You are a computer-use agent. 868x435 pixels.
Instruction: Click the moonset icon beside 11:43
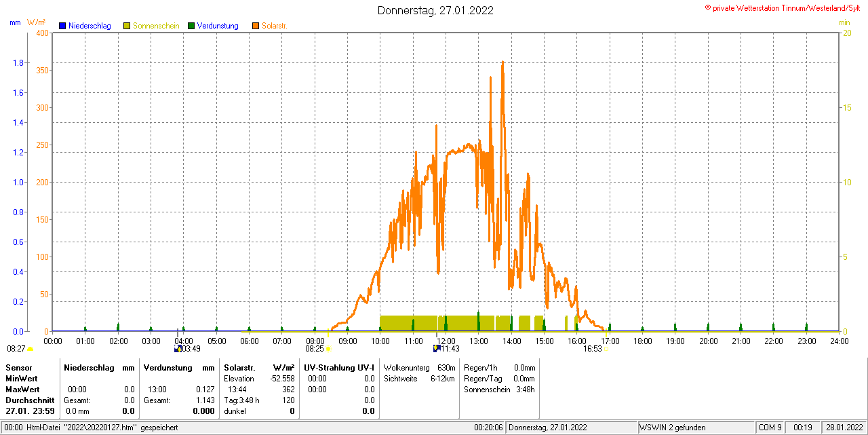437,349
